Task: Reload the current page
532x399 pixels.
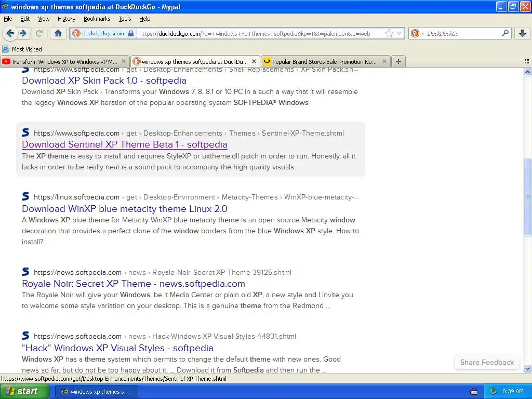Action: (39, 33)
